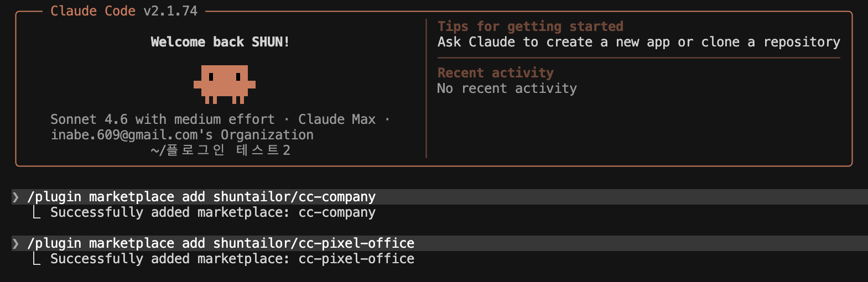The image size is (868, 282).
Task: Select the "Tips for getting started" heading
Action: [x=530, y=27]
